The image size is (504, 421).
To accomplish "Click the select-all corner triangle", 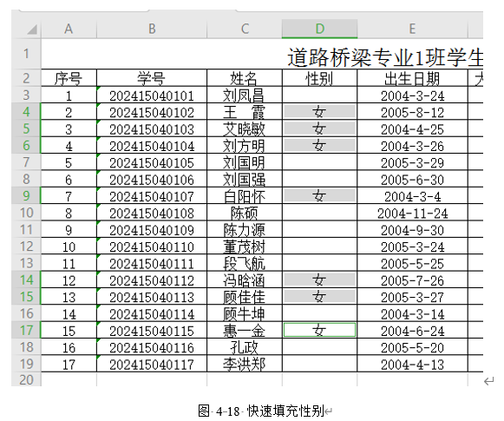I will [31, 30].
